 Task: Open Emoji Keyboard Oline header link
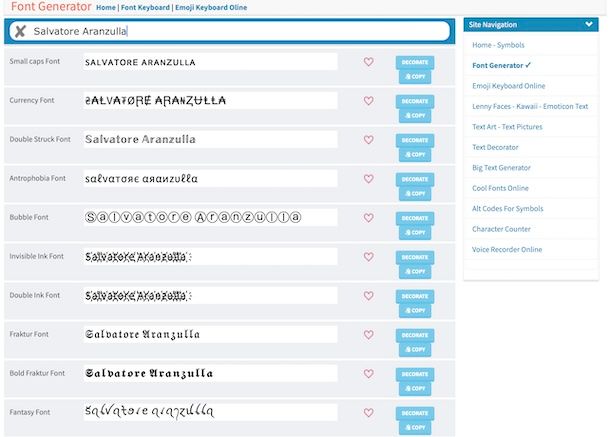[x=211, y=7]
